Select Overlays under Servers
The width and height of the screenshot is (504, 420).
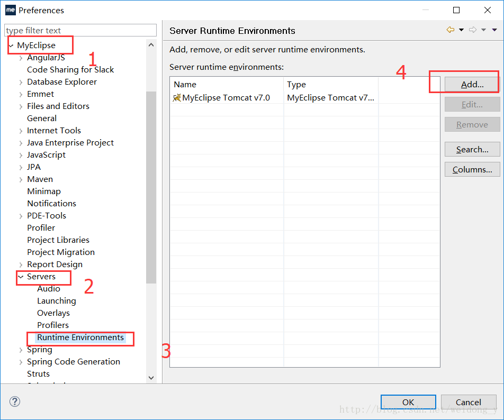point(53,313)
